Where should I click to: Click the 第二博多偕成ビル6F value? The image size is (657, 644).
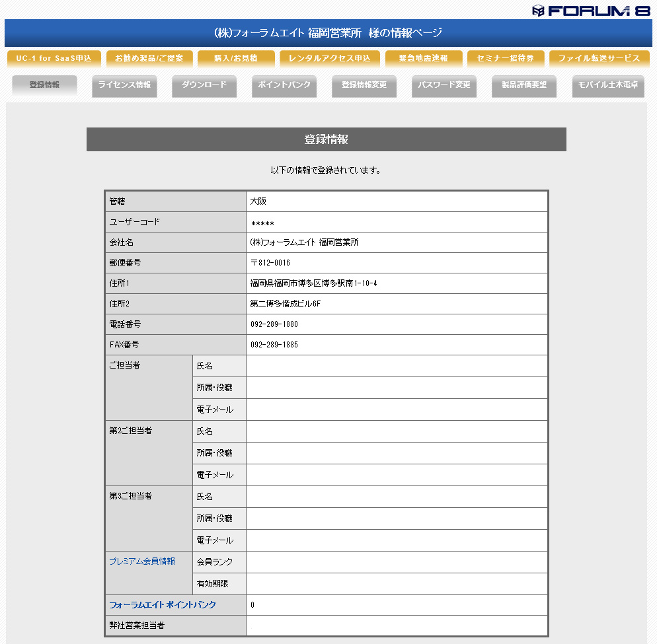286,304
